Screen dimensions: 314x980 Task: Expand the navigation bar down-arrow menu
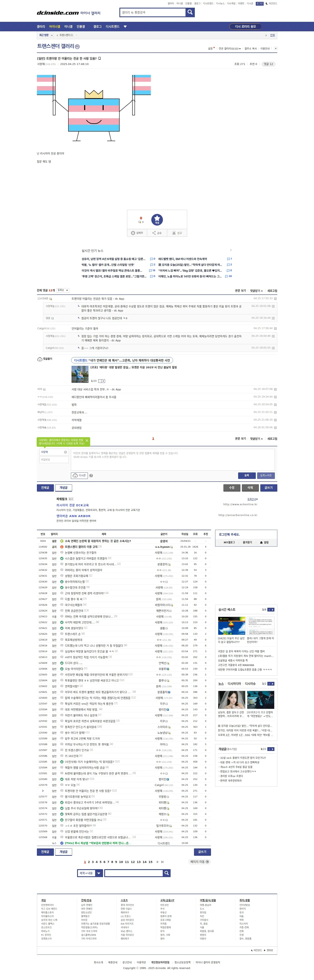tap(125, 27)
